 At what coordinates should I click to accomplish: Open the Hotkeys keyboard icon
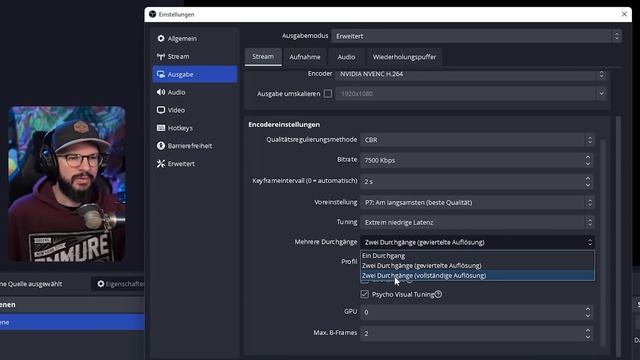point(161,128)
